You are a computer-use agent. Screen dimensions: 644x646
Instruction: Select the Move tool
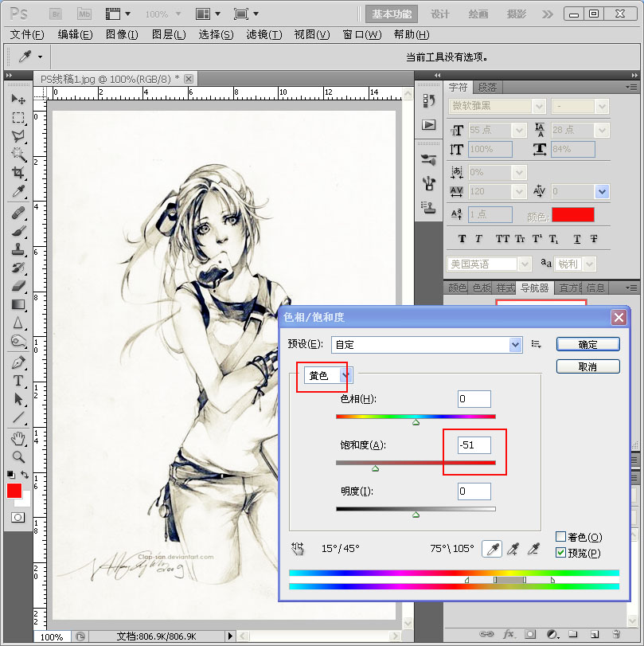(x=18, y=100)
